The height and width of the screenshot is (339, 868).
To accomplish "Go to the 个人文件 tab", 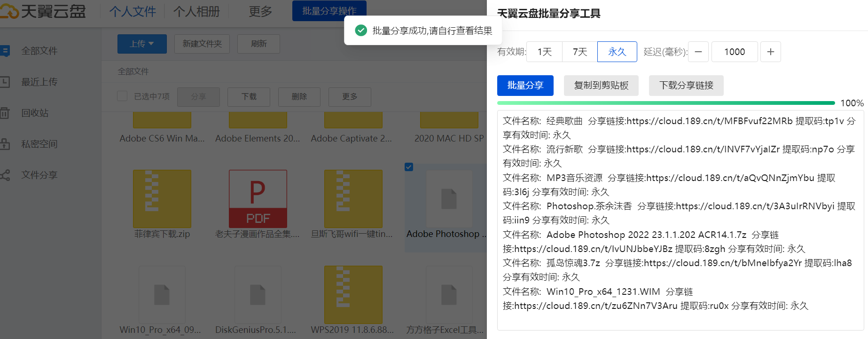I will pyautogui.click(x=133, y=11).
